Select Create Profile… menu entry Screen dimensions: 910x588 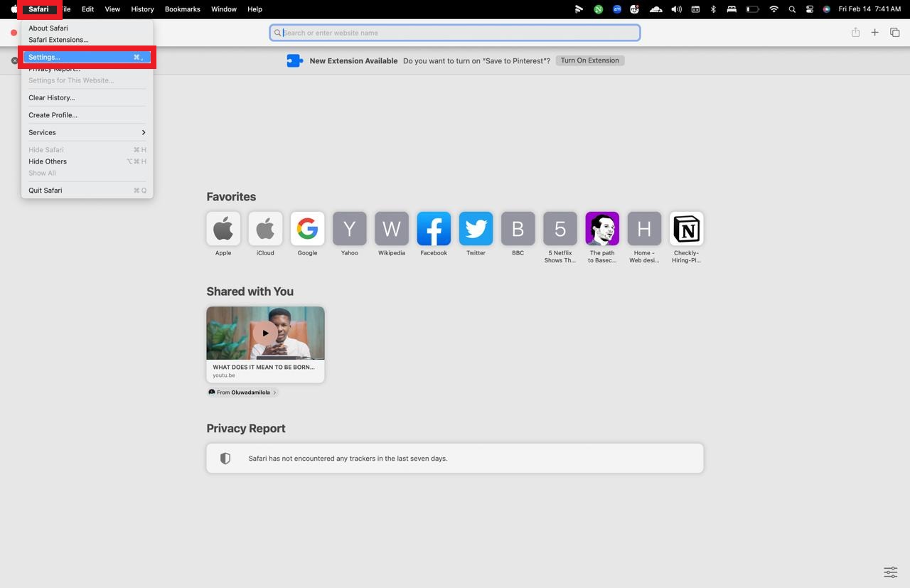[x=87, y=115]
